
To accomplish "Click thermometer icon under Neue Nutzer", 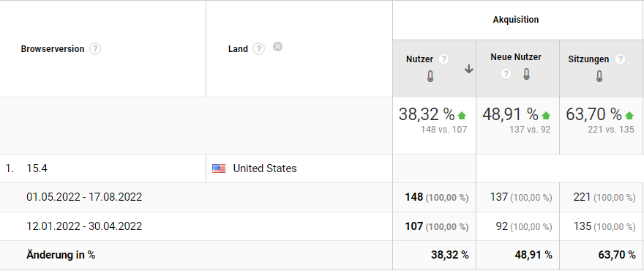I will pyautogui.click(x=526, y=74).
